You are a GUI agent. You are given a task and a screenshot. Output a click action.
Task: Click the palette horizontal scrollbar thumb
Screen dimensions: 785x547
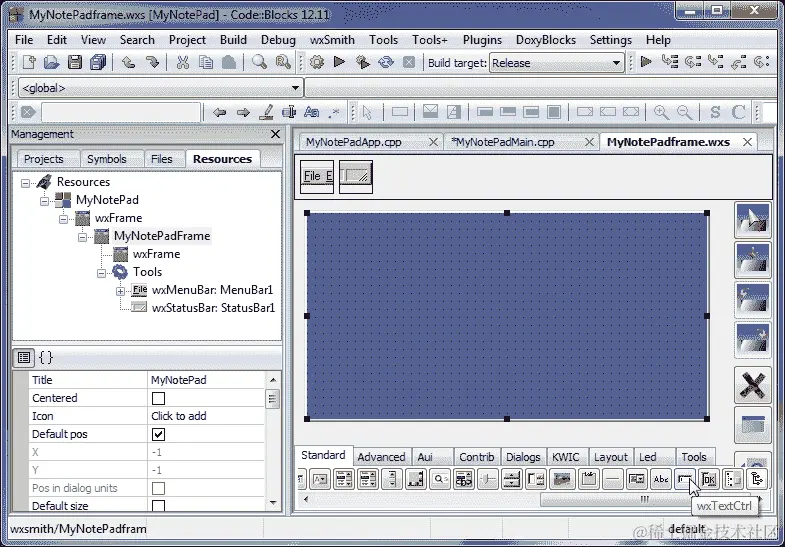point(645,499)
